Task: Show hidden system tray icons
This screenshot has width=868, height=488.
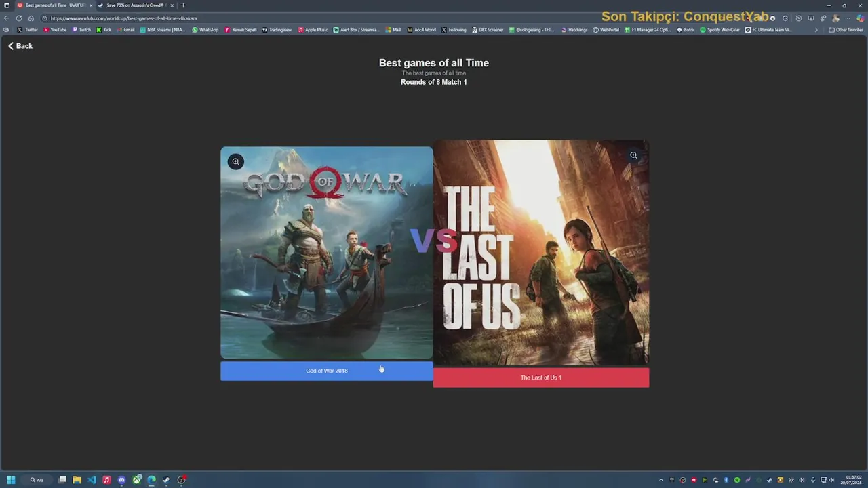Action: click(661, 480)
